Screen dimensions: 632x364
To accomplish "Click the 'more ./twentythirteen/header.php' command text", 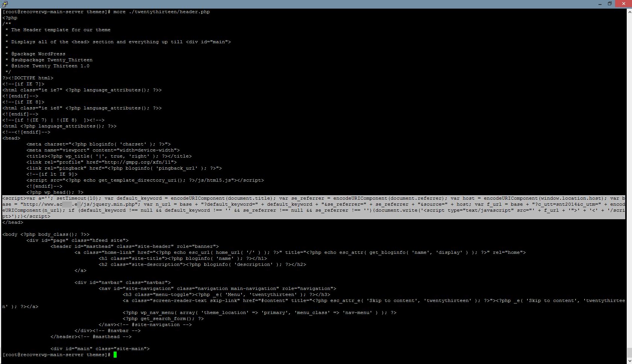I will [162, 12].
